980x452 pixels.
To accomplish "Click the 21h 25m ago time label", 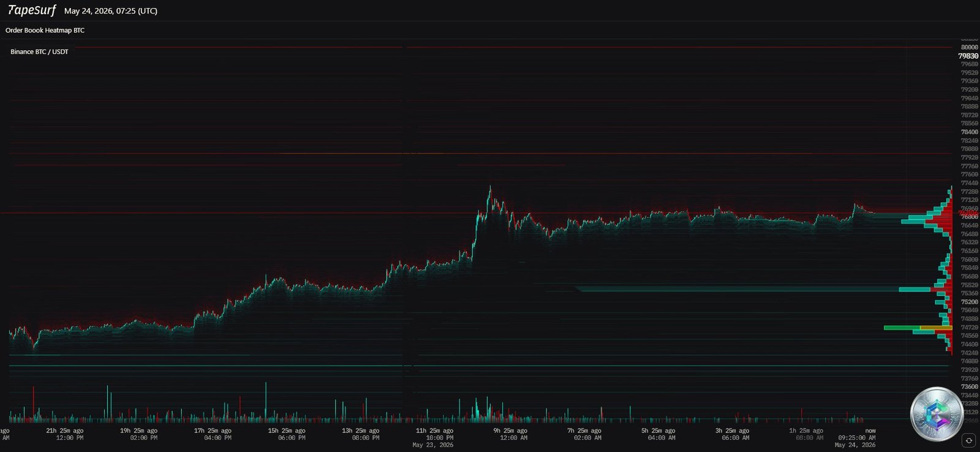I will coord(65,431).
